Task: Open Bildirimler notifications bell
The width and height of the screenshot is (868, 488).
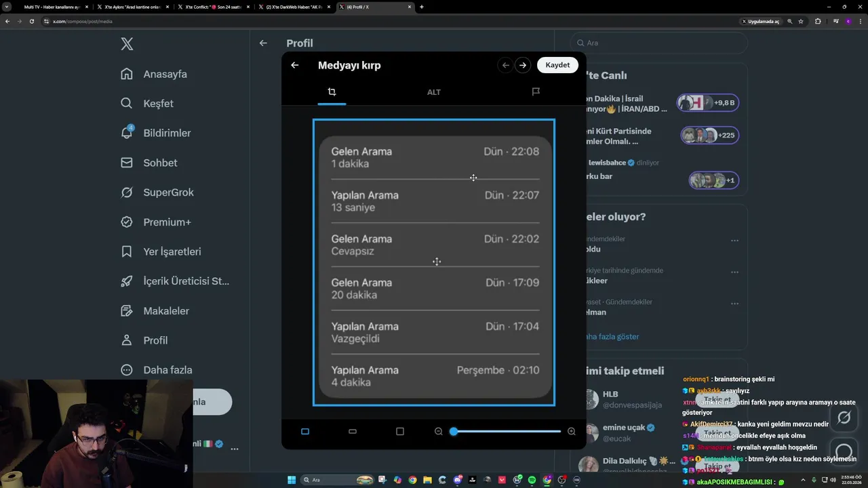Action: click(155, 133)
